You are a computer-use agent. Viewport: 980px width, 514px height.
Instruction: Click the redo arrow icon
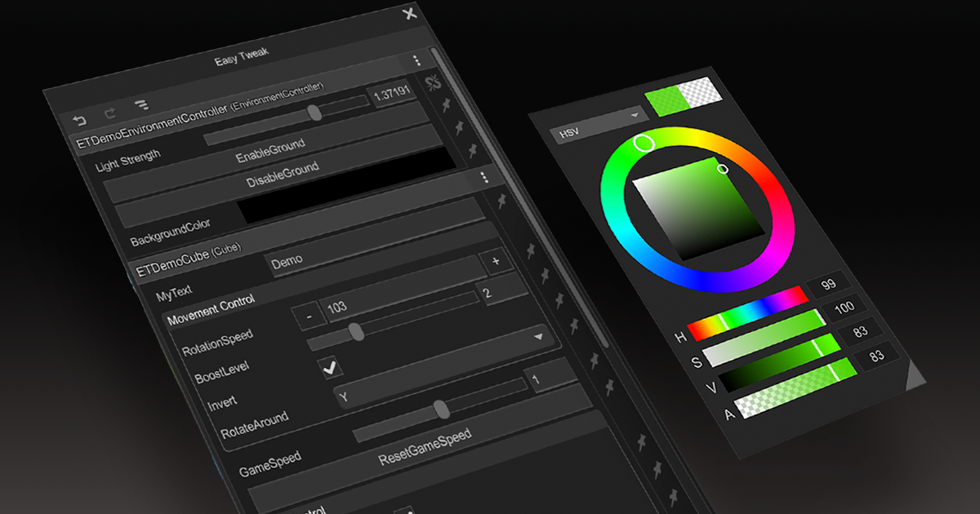tap(111, 113)
